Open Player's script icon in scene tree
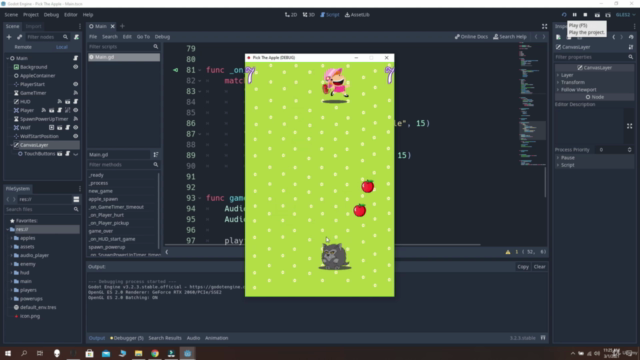Screen dimensions: 640x360 tap(60, 110)
